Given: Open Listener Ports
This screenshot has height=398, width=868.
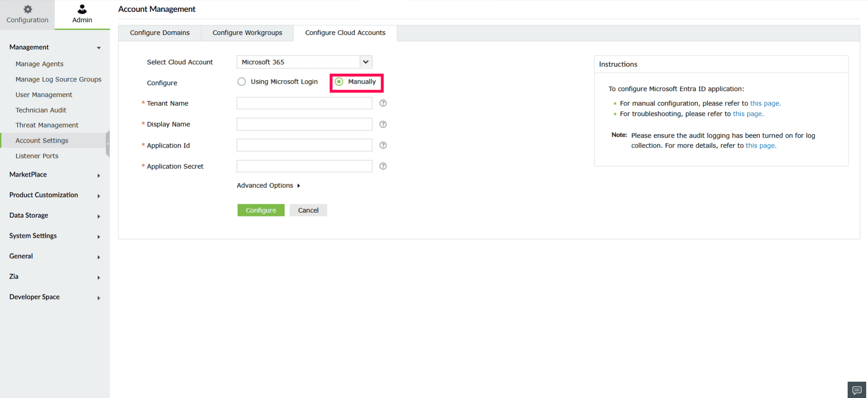Looking at the screenshot, I should (x=37, y=156).
